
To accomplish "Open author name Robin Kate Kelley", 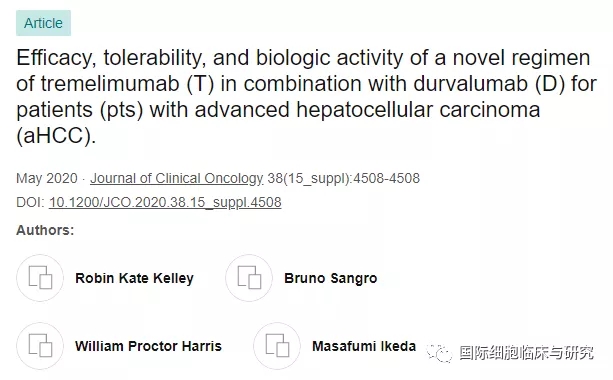I will coord(134,278).
